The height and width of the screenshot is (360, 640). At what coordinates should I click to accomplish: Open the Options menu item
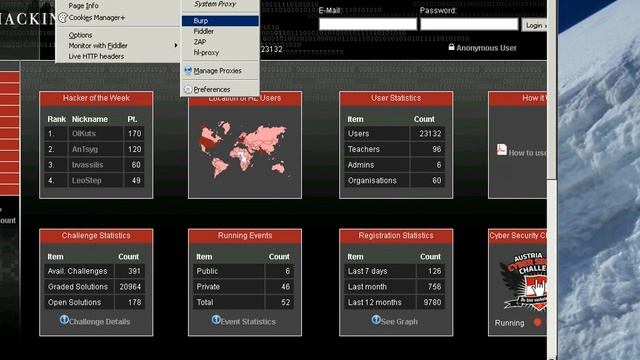[x=80, y=35]
